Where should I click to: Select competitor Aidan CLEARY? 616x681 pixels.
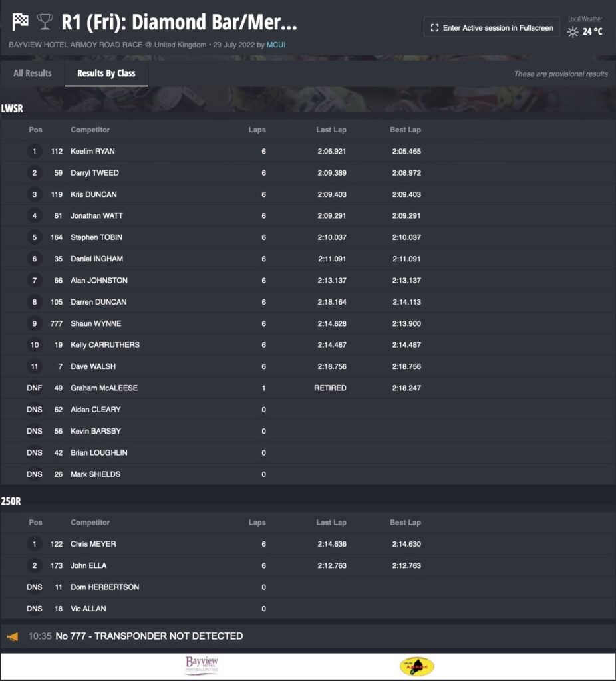coord(96,410)
